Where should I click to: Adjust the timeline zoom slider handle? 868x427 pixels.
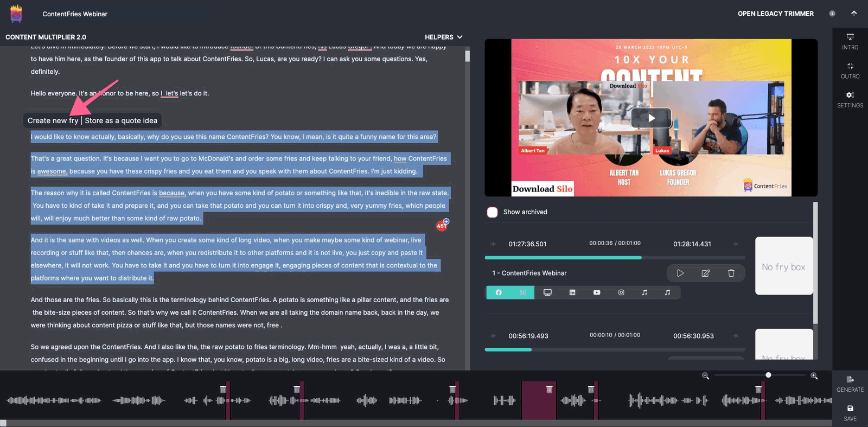tap(768, 375)
